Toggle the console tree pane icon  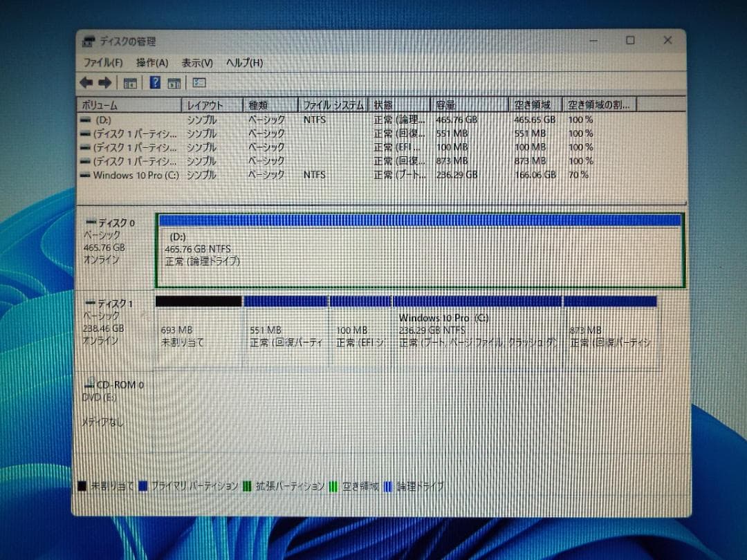tap(129, 82)
